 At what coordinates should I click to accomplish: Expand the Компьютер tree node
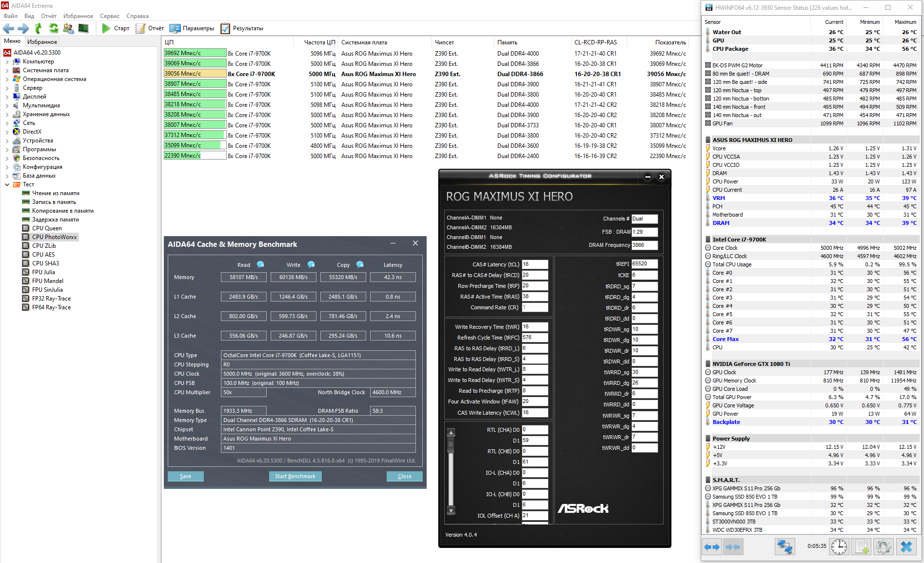pyautogui.click(x=7, y=62)
